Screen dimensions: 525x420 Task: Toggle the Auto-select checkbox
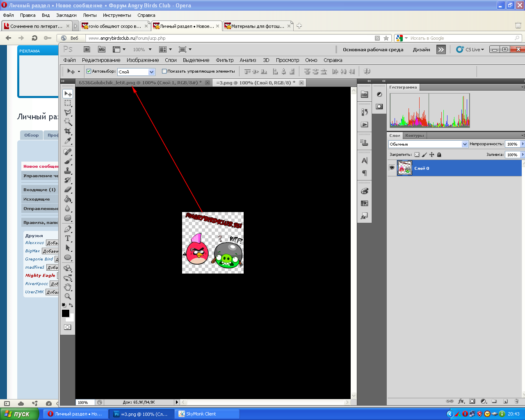tap(89, 71)
